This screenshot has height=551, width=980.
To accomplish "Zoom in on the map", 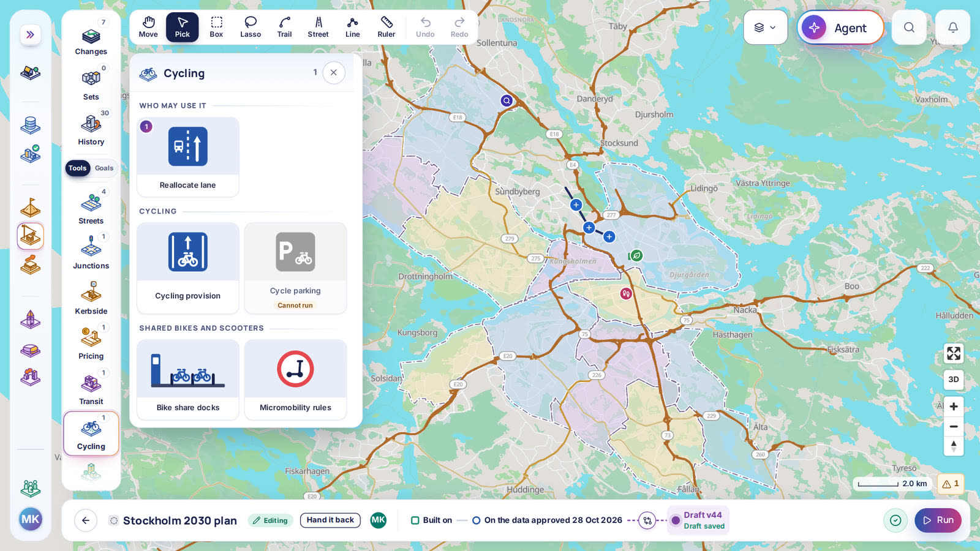I will (954, 407).
